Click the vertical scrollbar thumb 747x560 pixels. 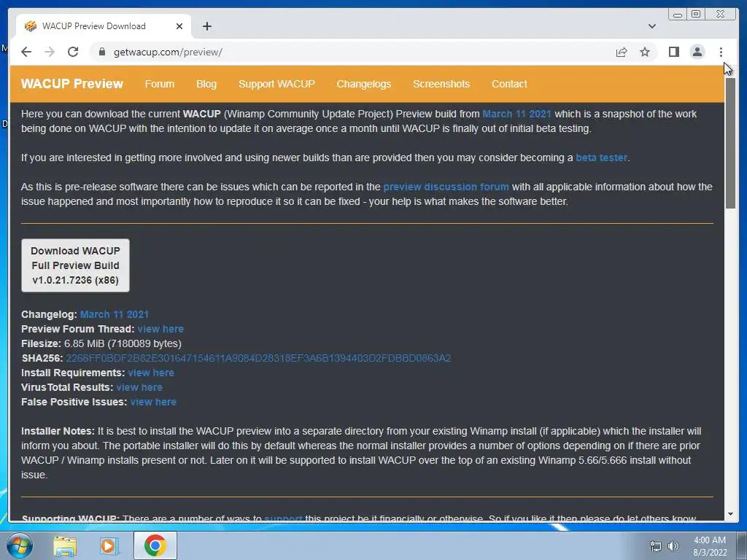730,143
